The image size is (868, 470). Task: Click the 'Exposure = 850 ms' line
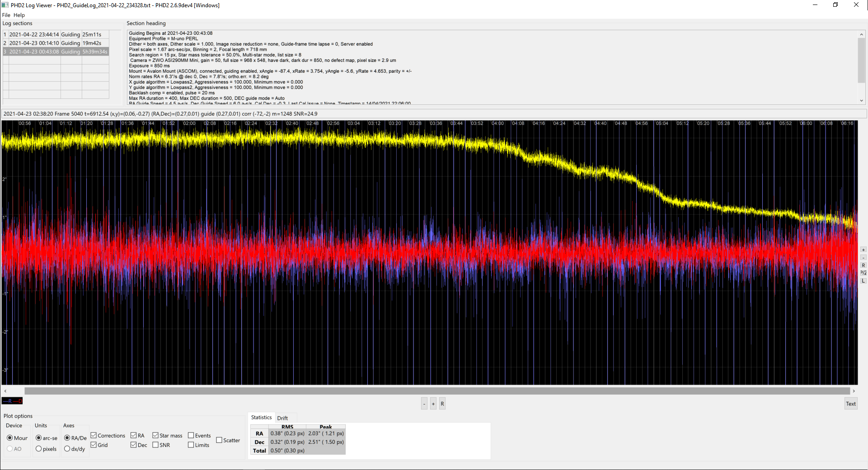click(150, 66)
